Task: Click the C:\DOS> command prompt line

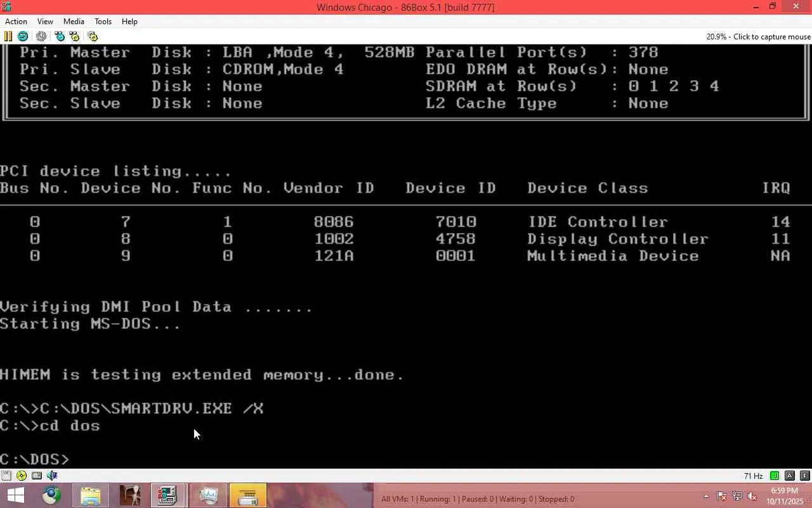Action: point(35,459)
